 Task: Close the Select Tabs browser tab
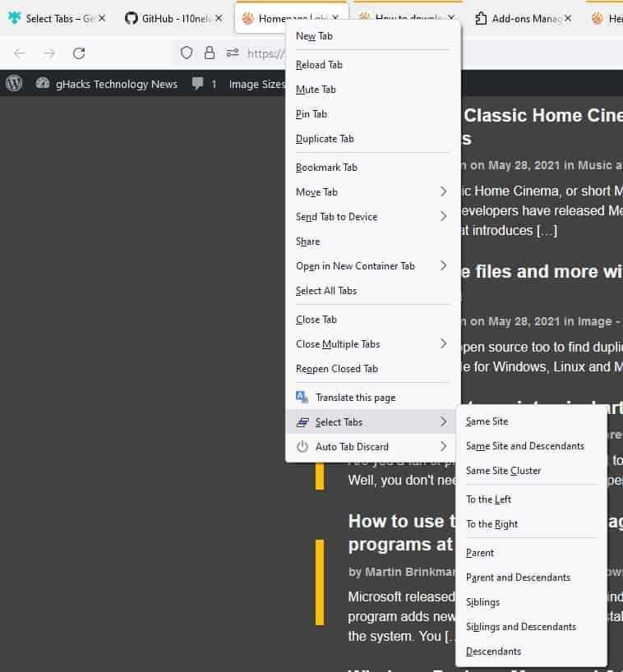click(x=102, y=18)
